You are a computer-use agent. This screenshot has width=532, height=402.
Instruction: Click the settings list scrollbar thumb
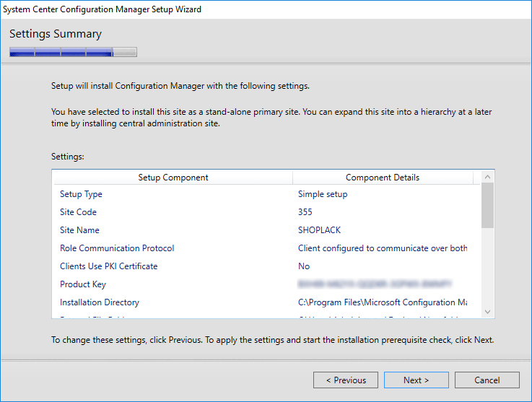(487, 206)
